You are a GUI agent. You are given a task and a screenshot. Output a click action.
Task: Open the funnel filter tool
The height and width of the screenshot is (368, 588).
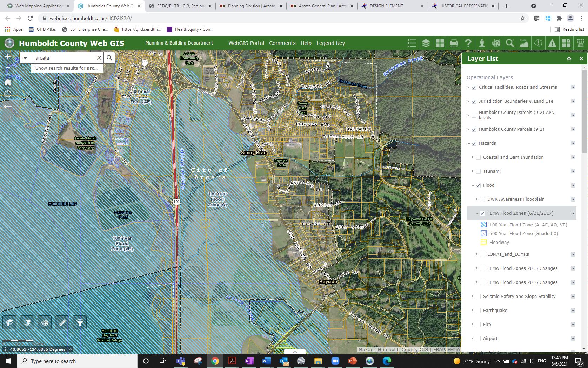80,323
